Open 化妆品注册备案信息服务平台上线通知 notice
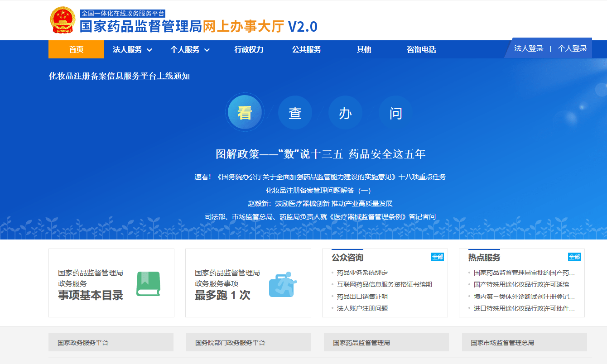607x364 pixels. click(x=119, y=76)
